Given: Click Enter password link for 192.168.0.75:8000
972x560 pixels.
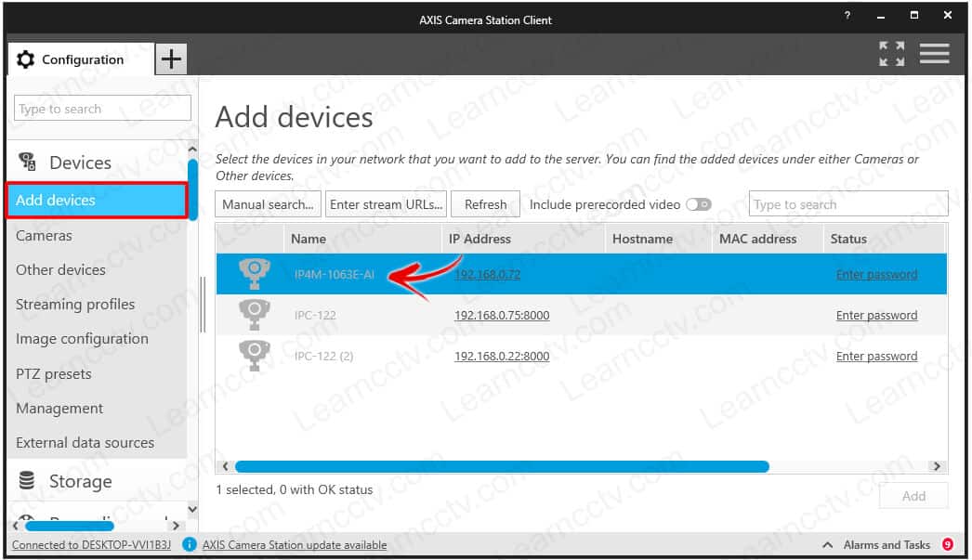Looking at the screenshot, I should (x=876, y=316).
